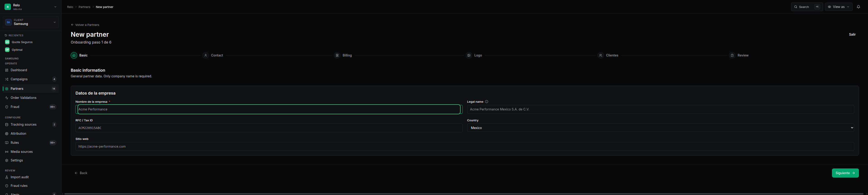Click the Settings gear icon
Screen dimensions: 868x195
pos(6,161)
